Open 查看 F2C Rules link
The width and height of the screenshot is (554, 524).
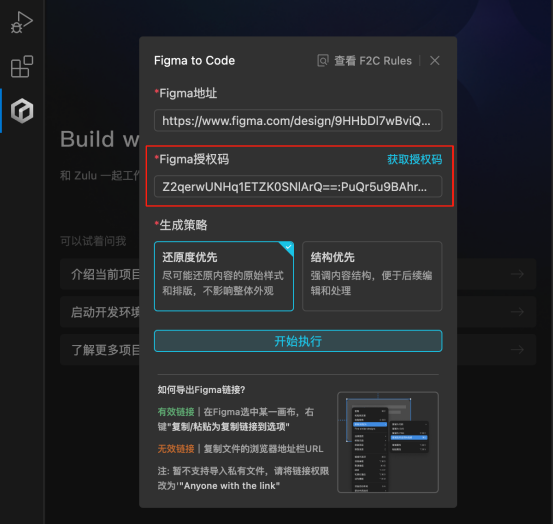pos(373,61)
